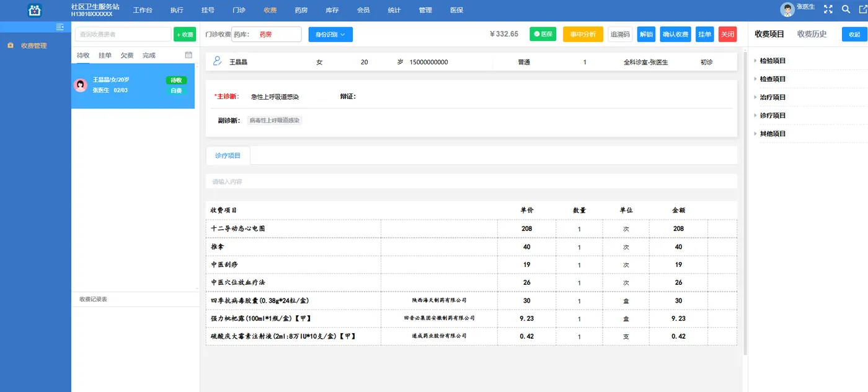Click the patient edit icon beside 王晶晶
The image size is (868, 392).
(217, 61)
